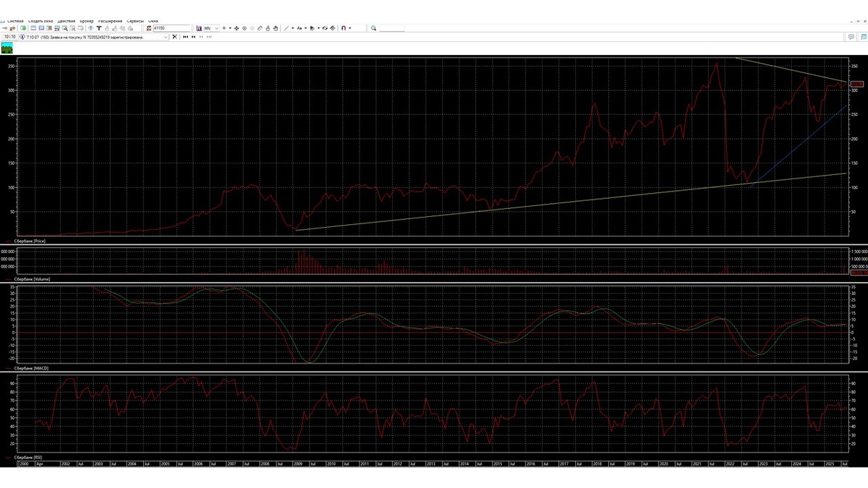
Task: Click the trader account icon beside 41150
Action: coord(148,28)
